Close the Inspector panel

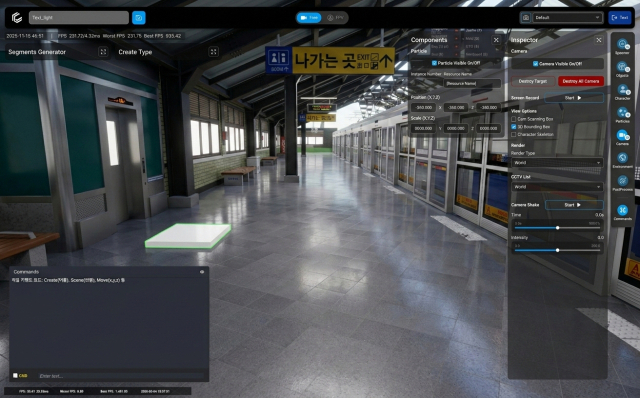pyautogui.click(x=599, y=40)
